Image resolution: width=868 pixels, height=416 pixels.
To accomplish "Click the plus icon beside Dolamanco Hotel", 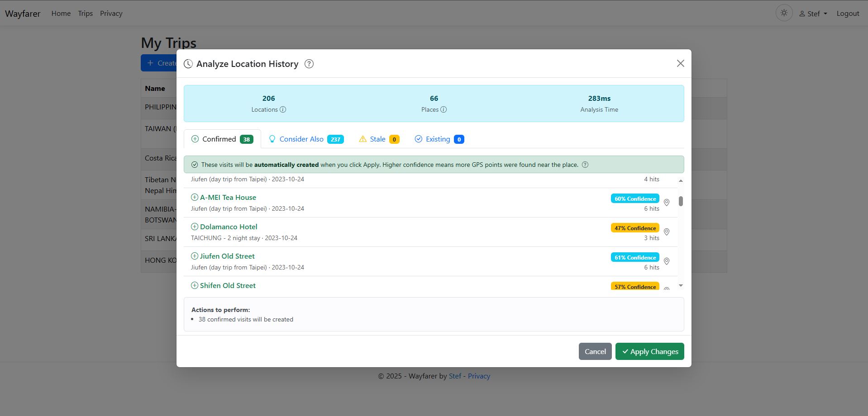I will (x=195, y=227).
